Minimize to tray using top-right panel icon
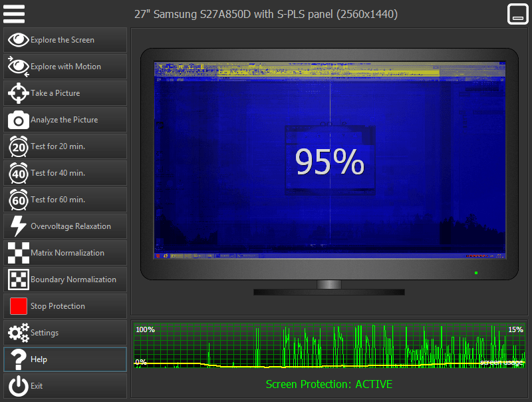The height and width of the screenshot is (402, 532). click(517, 14)
